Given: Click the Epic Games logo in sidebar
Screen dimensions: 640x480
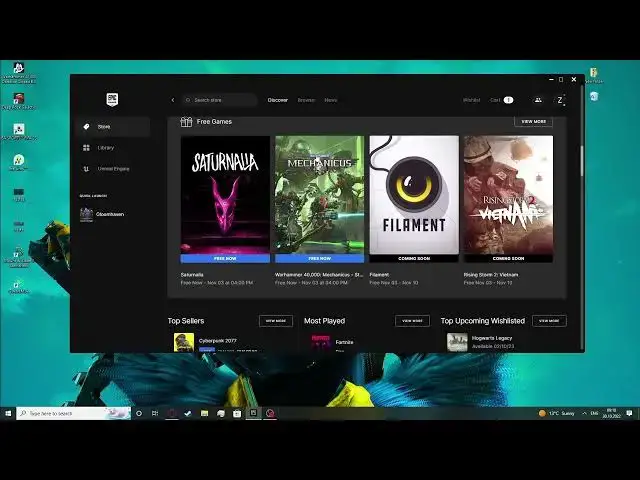Looking at the screenshot, I should (112, 100).
